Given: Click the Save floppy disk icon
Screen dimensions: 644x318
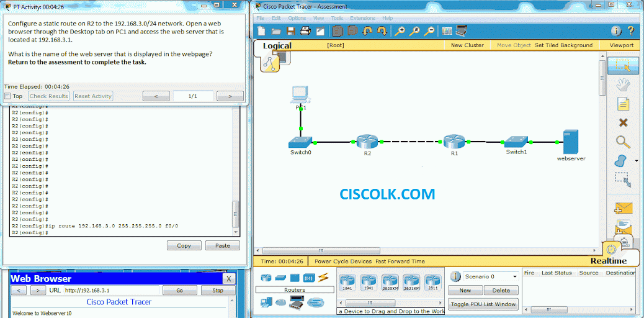Looking at the screenshot, I should [x=290, y=31].
